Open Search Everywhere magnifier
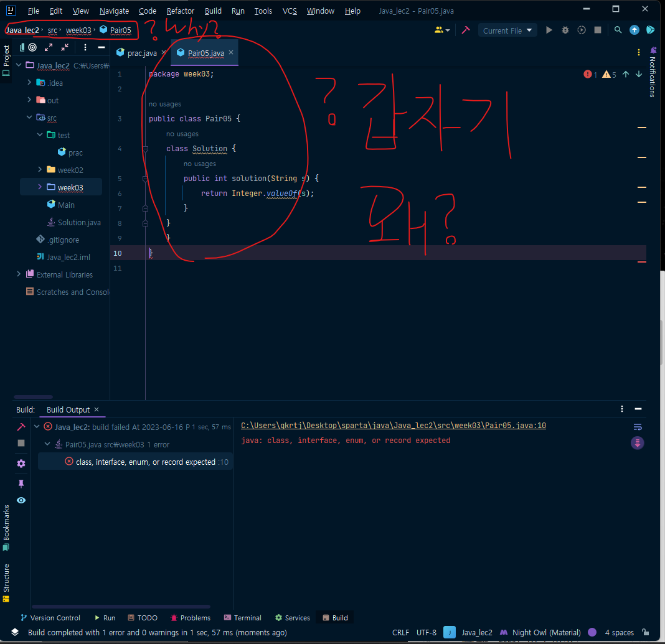The width and height of the screenshot is (665, 644). pyautogui.click(x=618, y=30)
